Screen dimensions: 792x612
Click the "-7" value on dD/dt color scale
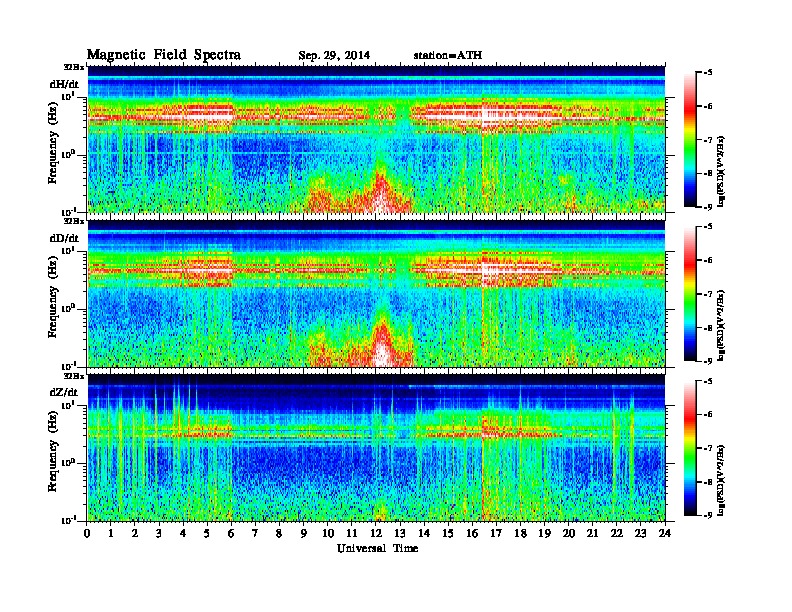[x=708, y=294]
